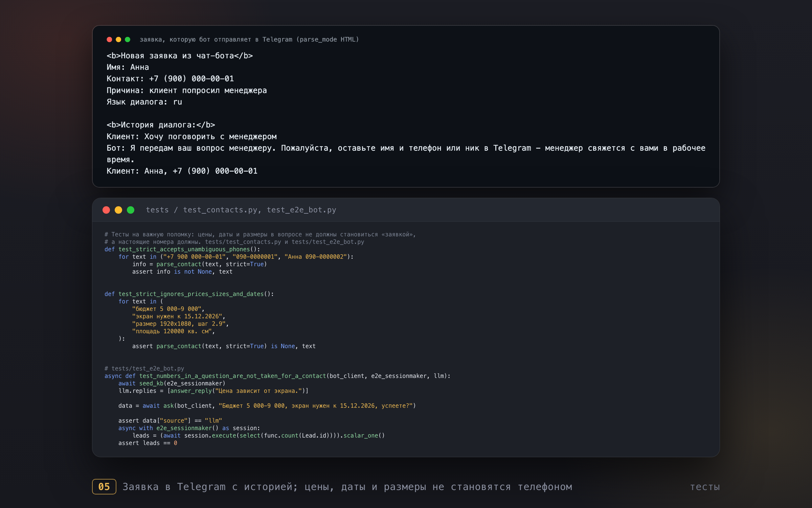Click 'assert data["source"] == "llm"' line
This screenshot has height=508, width=812.
170,421
